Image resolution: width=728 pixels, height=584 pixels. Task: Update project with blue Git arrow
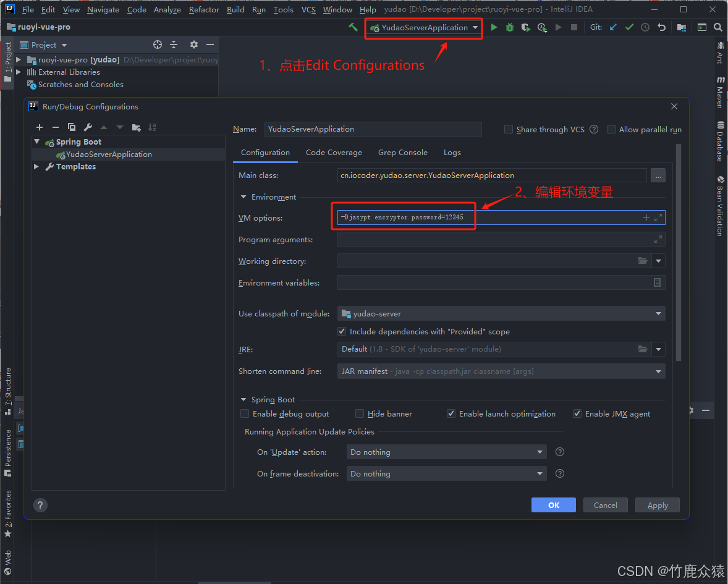(613, 27)
